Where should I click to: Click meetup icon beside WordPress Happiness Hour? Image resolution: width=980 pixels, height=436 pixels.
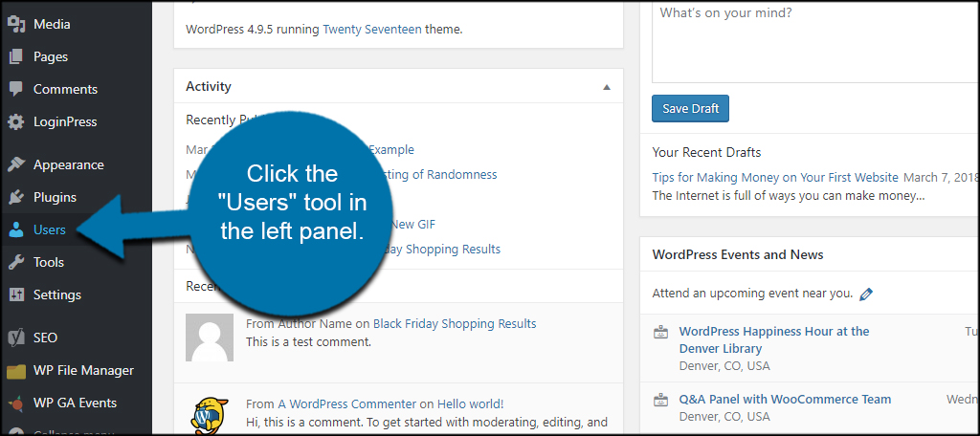(x=660, y=333)
